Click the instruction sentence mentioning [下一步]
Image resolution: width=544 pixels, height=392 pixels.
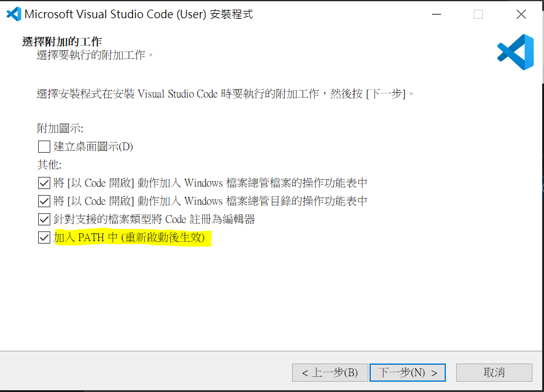point(225,94)
